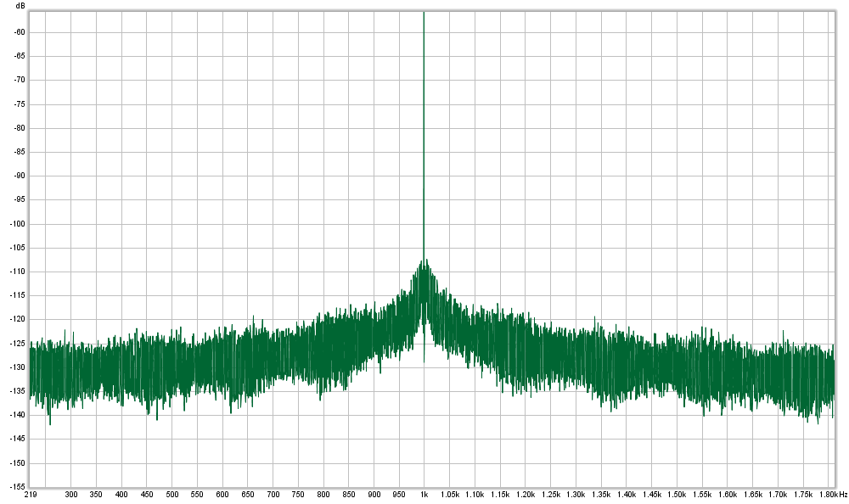Click the 1.55k frequency axis label

click(x=702, y=495)
